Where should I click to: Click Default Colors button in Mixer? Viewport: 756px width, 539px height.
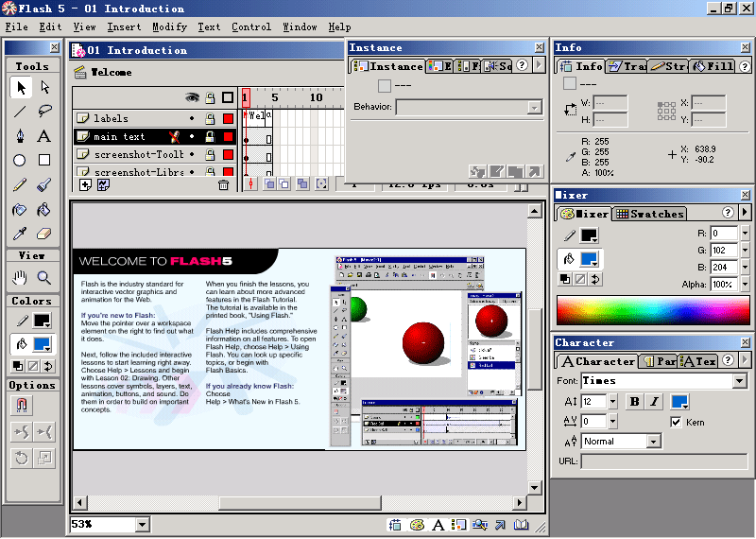click(565, 279)
